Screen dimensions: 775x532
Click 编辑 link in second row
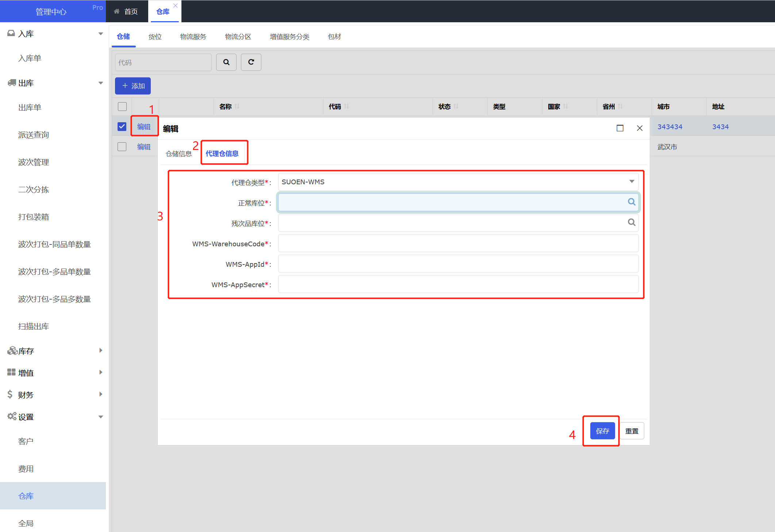coord(144,147)
